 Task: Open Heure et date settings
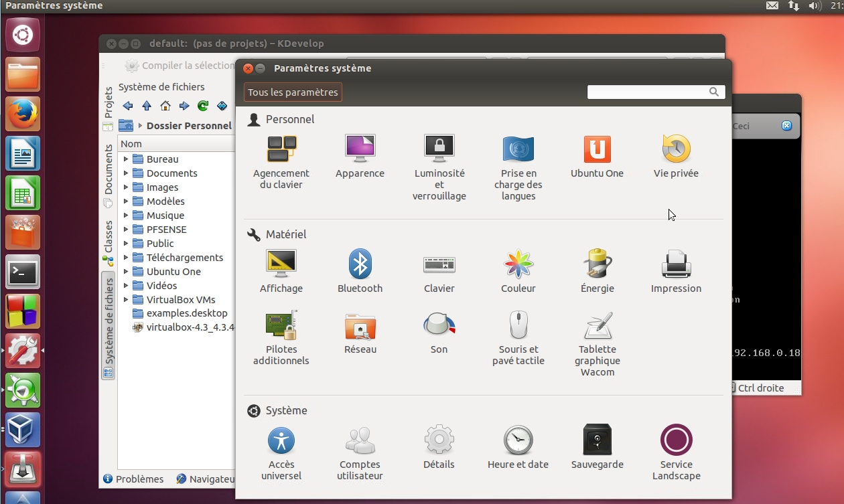[x=518, y=440]
